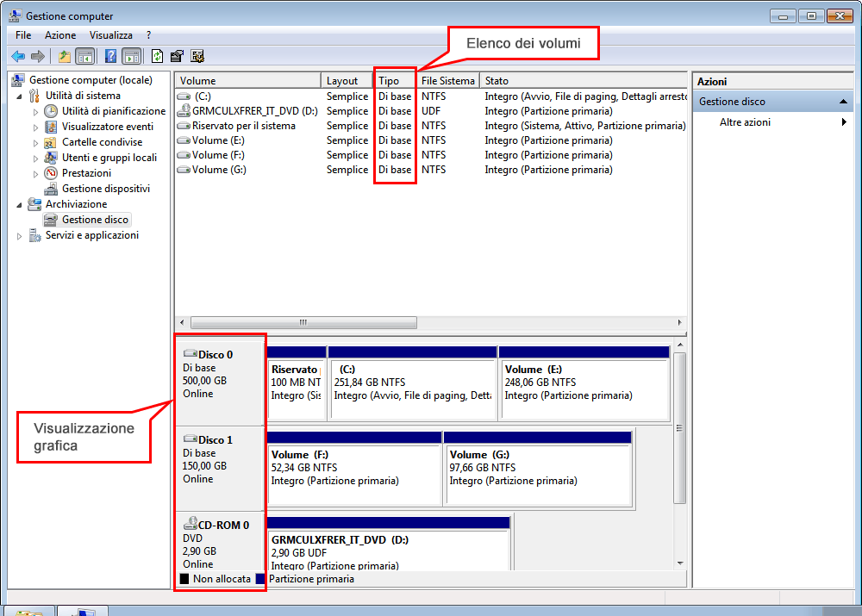Open the File menu
This screenshot has width=862, height=616.
(x=23, y=35)
